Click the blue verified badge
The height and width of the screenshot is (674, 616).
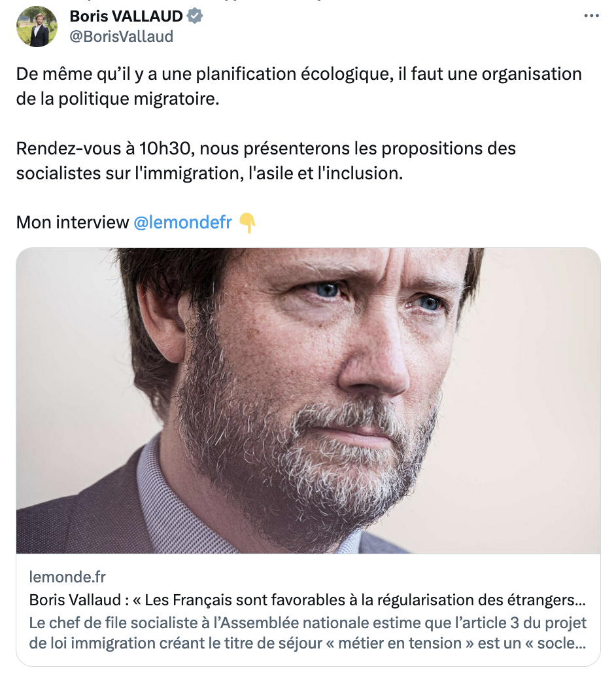tap(195, 16)
